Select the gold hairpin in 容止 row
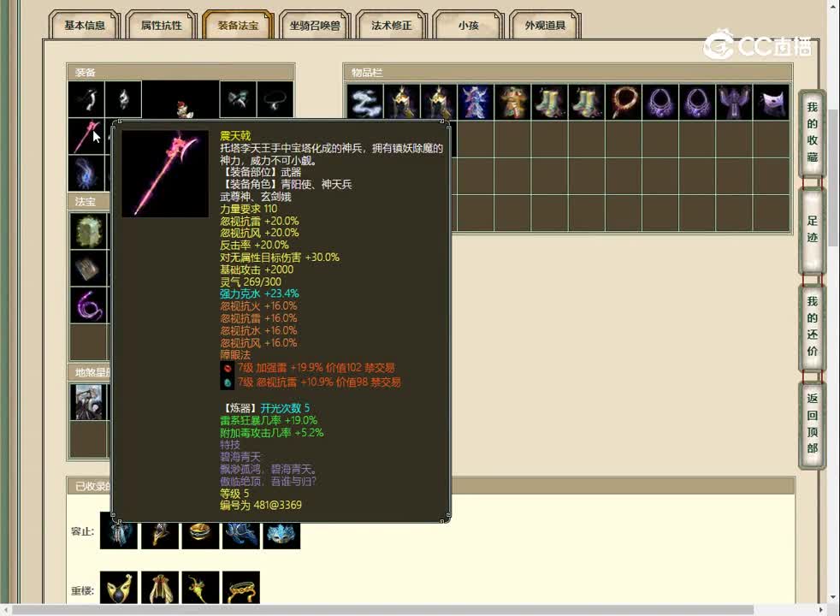 [x=160, y=535]
